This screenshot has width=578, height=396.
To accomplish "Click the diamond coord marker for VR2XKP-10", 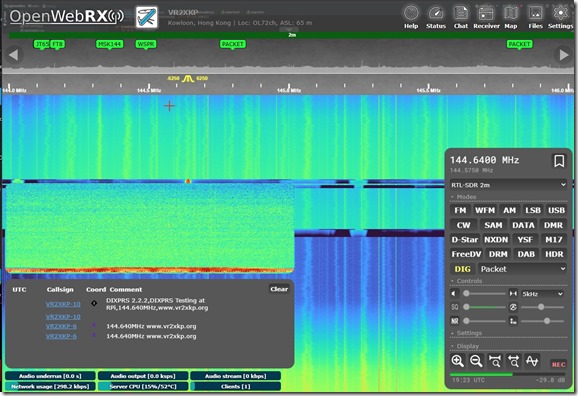I will click(x=94, y=303).
